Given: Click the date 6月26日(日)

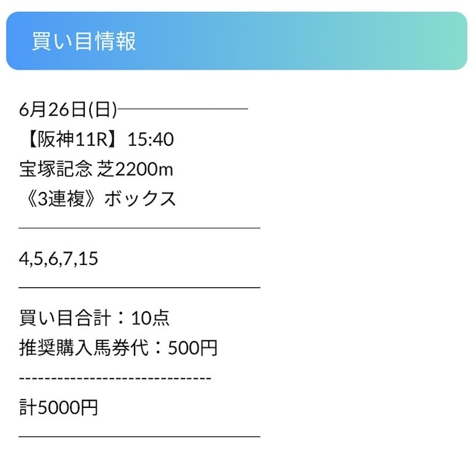Looking at the screenshot, I should [x=68, y=109].
